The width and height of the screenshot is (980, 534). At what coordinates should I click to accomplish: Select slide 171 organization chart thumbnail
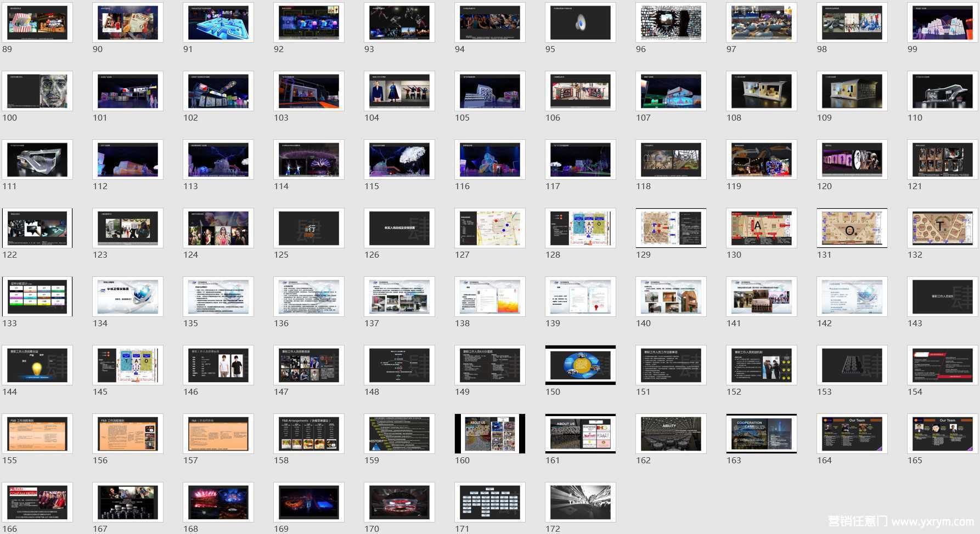tap(489, 502)
